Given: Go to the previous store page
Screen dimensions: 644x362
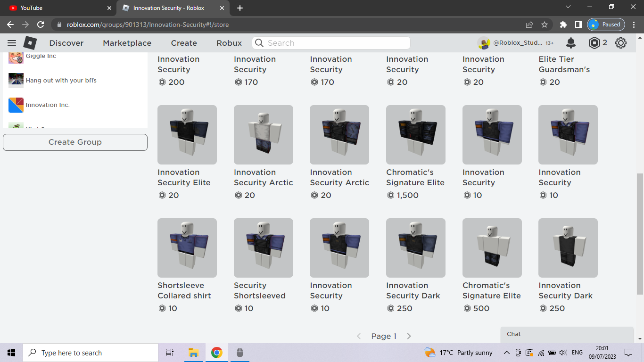Looking at the screenshot, I should pos(359,336).
